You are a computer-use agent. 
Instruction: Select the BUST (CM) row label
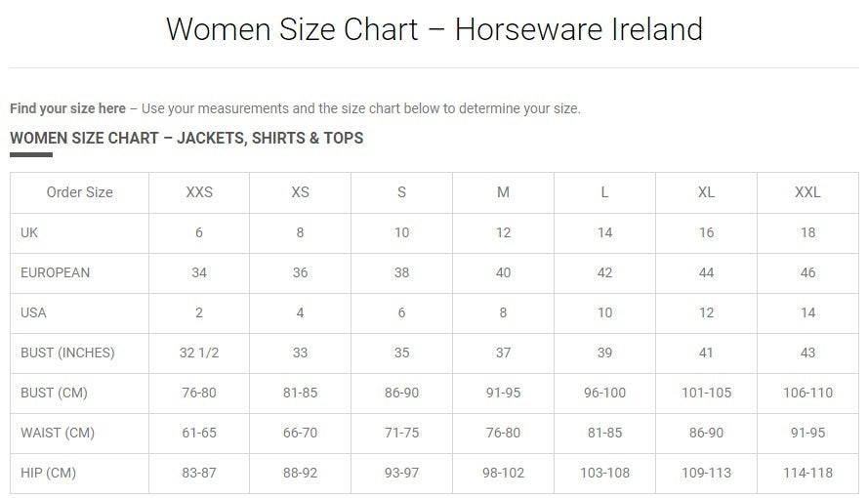54,393
